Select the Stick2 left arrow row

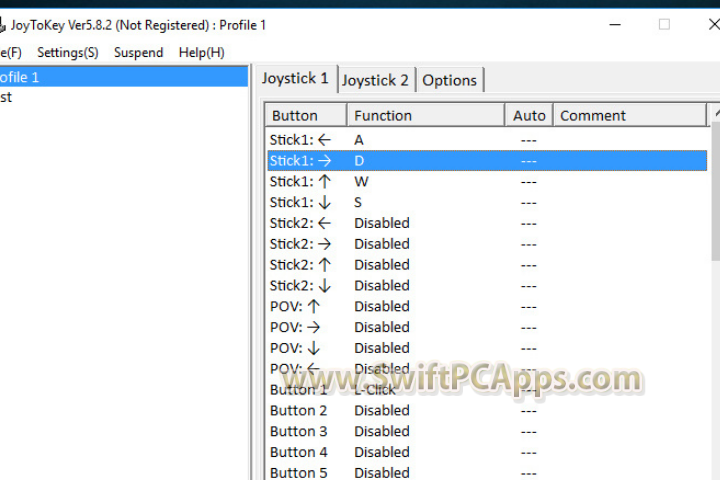coord(487,223)
